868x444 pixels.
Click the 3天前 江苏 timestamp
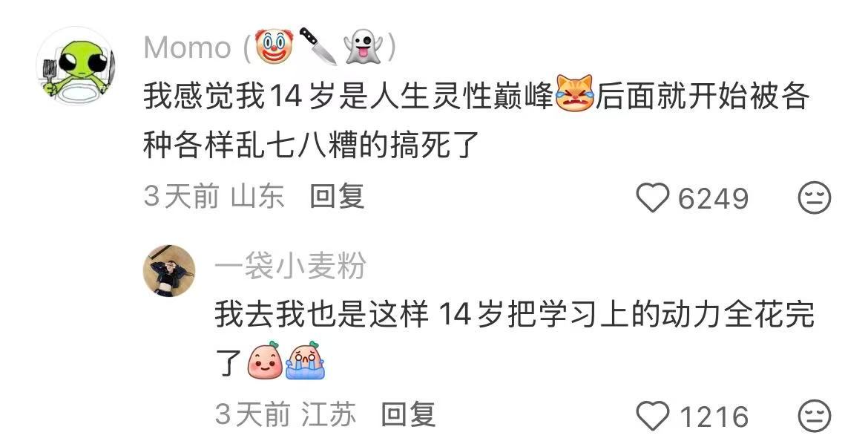pyautogui.click(x=286, y=414)
